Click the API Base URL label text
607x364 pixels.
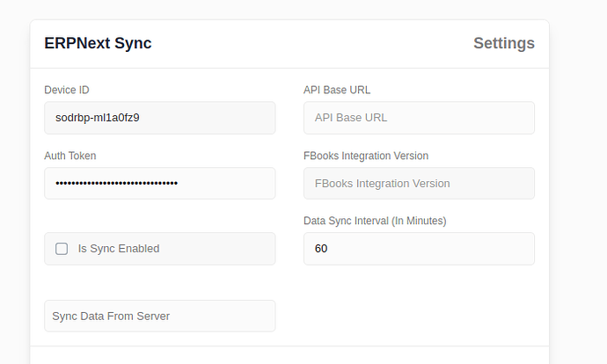[342, 90]
